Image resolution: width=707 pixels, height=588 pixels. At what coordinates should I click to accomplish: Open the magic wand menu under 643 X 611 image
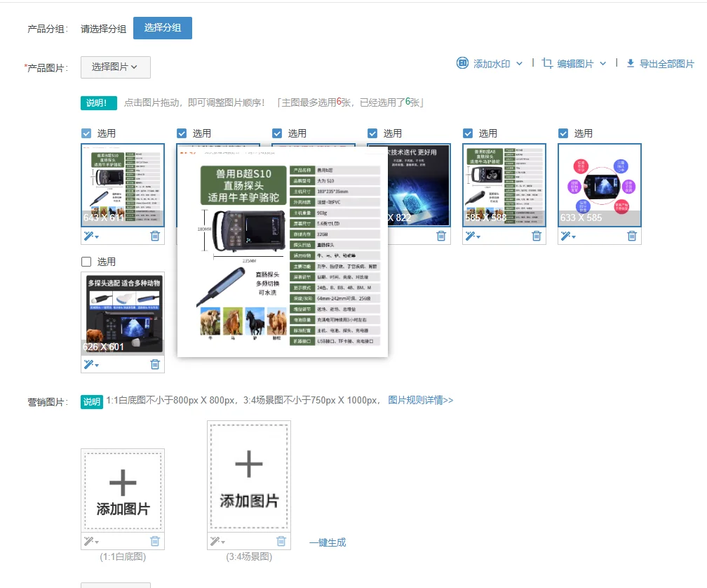[x=90, y=236]
